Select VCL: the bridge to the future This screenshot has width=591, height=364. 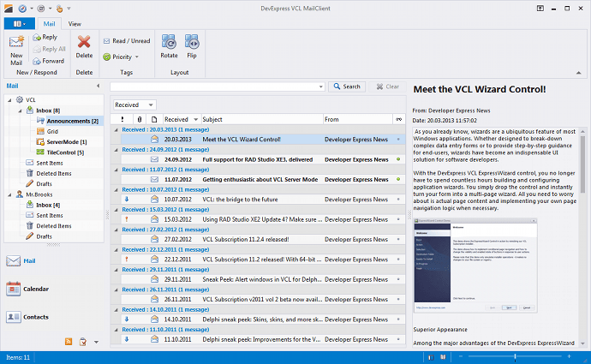pyautogui.click(x=240, y=200)
